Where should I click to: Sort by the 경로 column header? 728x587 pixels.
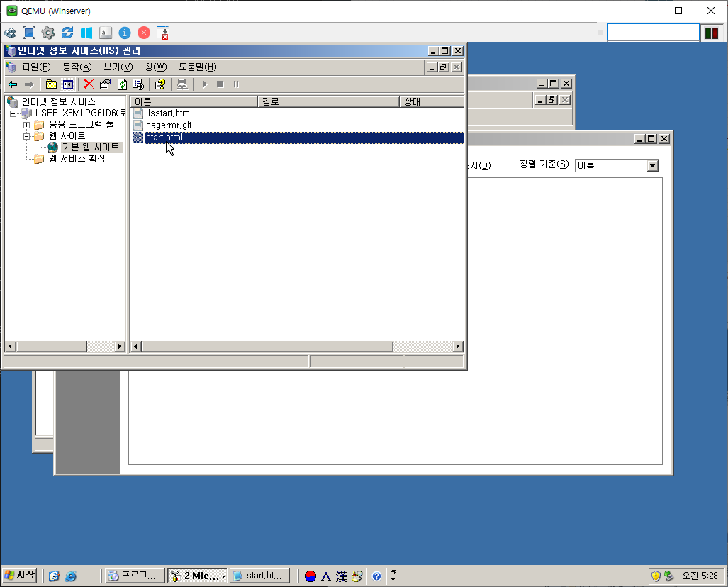pos(329,101)
